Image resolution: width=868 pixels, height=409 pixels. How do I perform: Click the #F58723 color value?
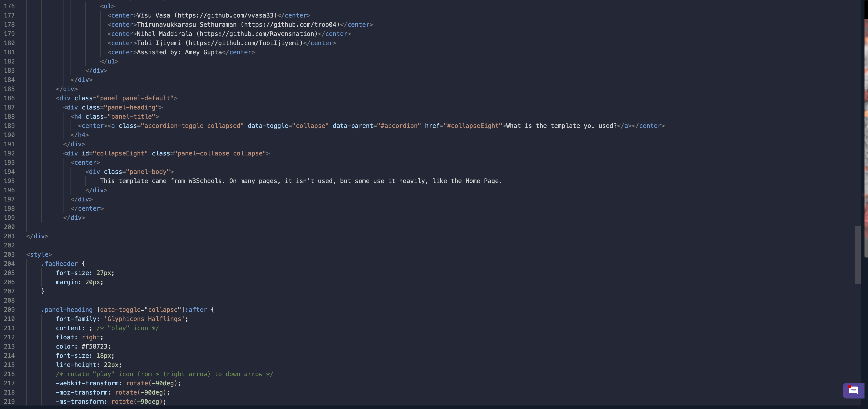point(94,346)
